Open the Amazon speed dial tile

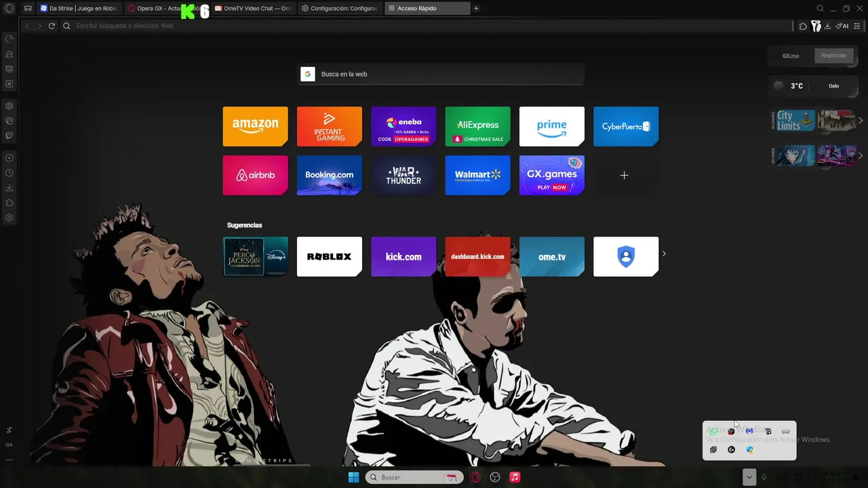point(255,126)
